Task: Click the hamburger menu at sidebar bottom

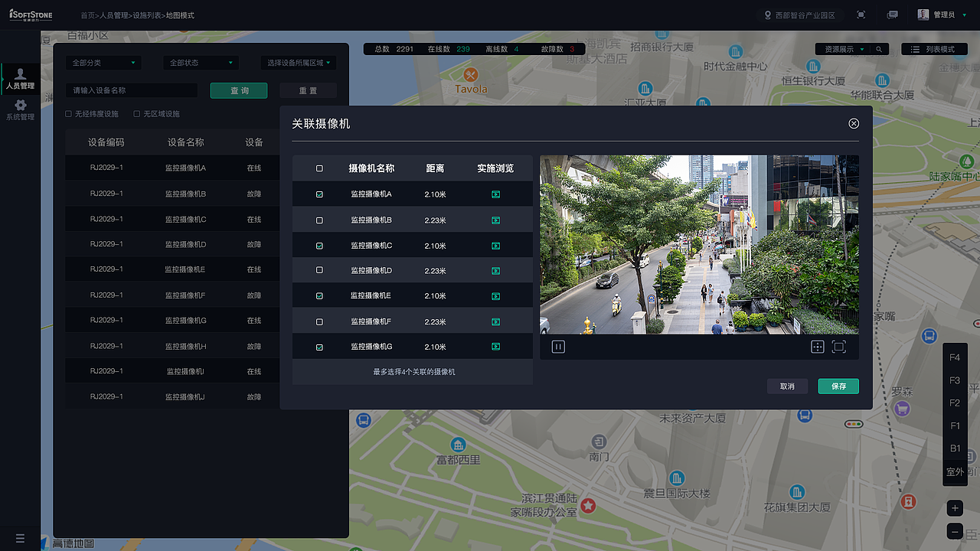Action: click(x=20, y=539)
